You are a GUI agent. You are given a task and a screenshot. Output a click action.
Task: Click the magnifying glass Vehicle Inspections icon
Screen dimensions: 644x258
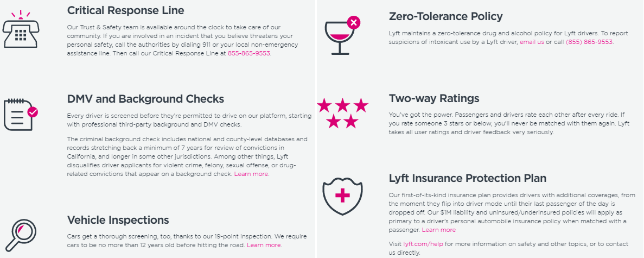pos(21,235)
